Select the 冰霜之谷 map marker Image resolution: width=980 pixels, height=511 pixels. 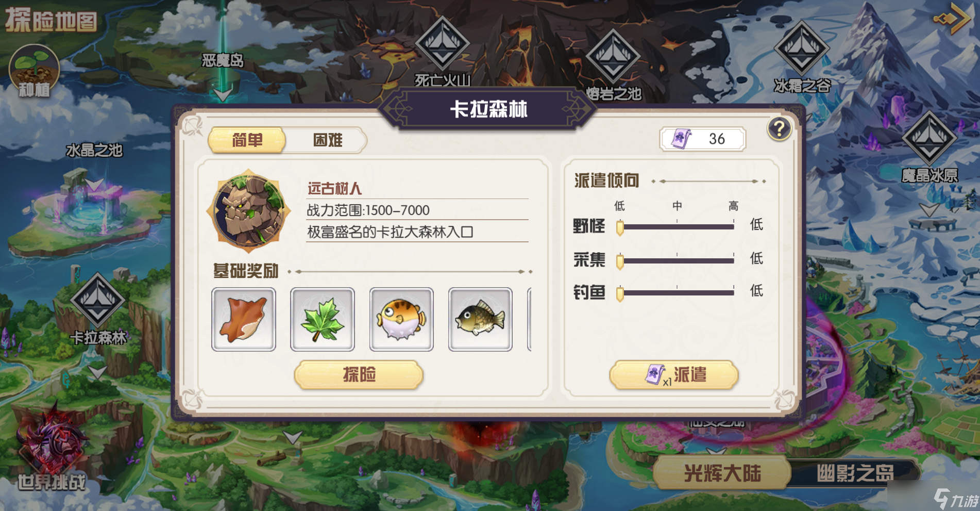point(802,48)
